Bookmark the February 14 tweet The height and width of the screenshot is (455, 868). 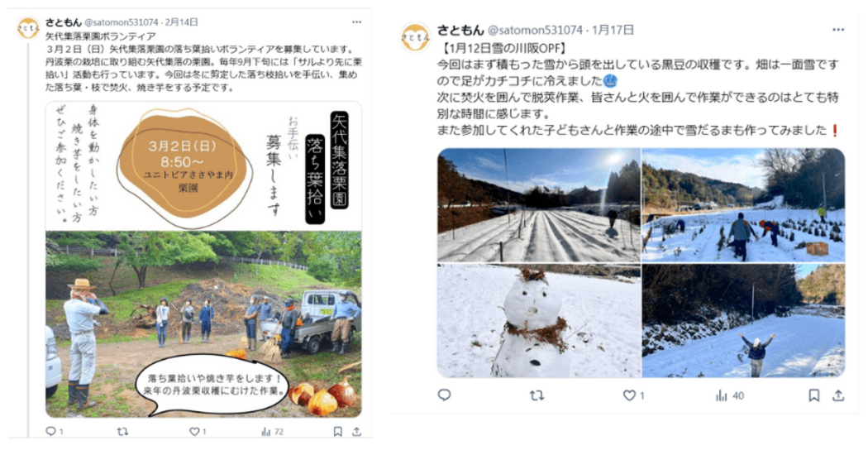[x=337, y=431]
